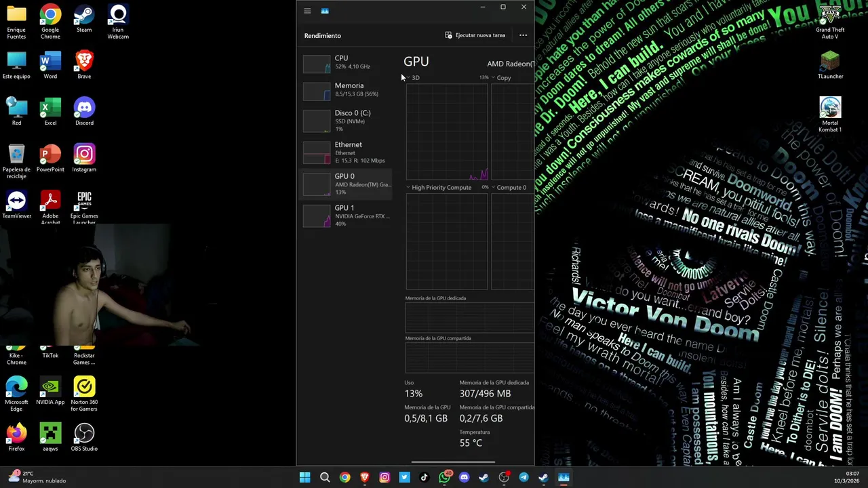Open Este equipo desktop icon

click(16, 65)
